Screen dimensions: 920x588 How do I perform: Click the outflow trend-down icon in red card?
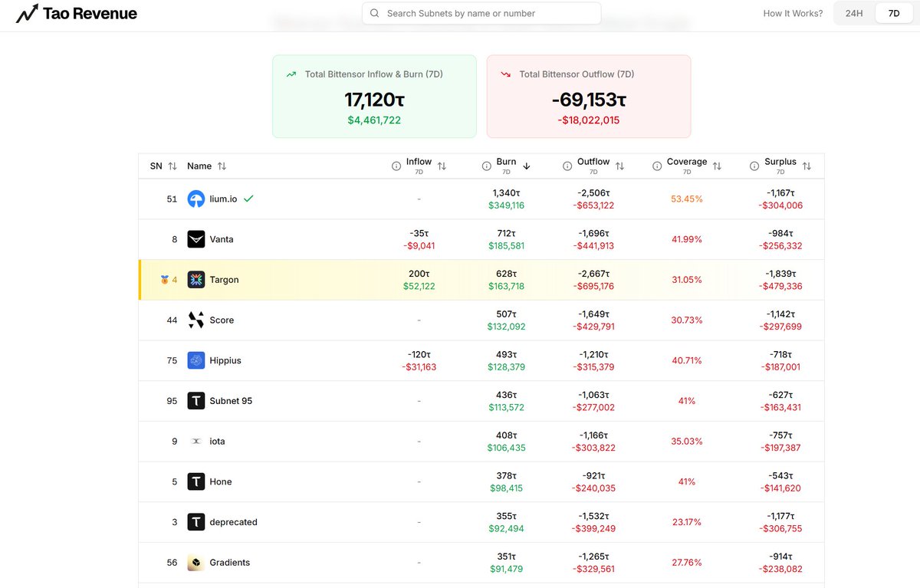(x=506, y=74)
